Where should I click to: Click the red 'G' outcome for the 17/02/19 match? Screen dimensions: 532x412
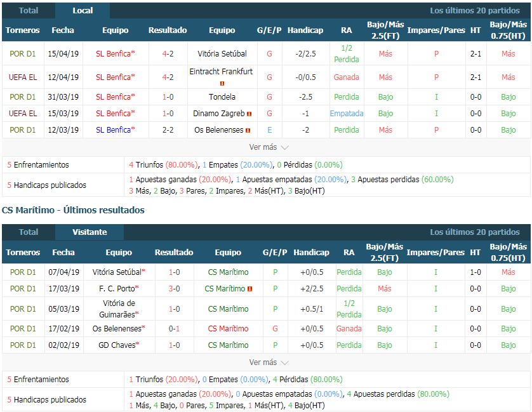(275, 328)
